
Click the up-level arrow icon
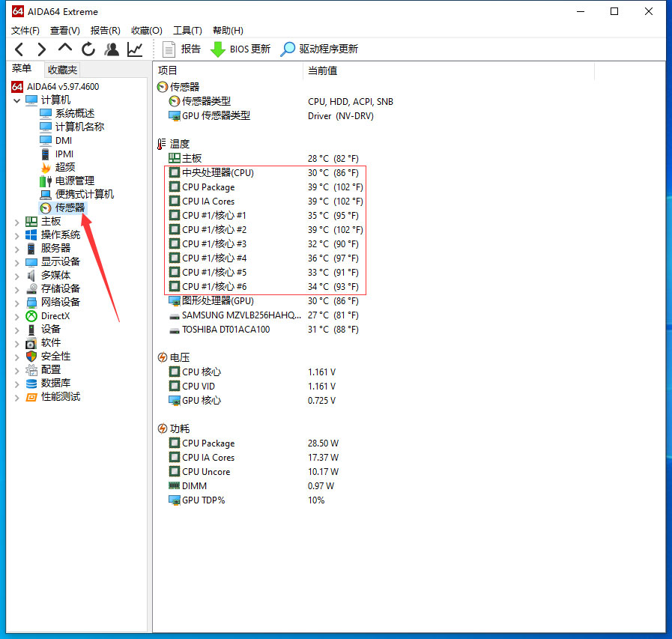click(x=64, y=49)
